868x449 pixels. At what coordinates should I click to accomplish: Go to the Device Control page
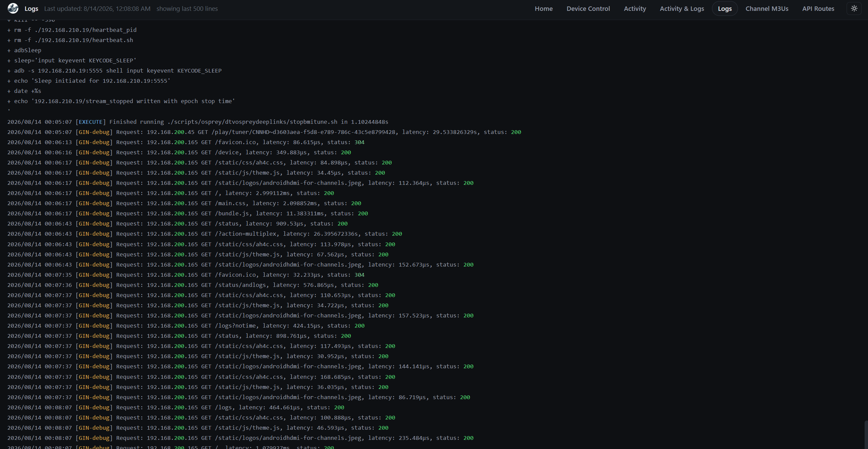[588, 8]
